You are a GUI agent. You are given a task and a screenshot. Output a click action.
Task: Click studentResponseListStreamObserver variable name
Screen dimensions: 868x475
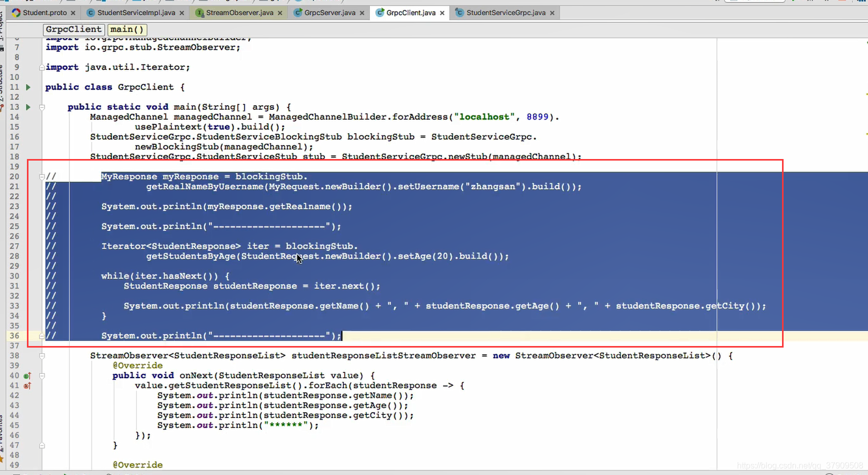coord(383,356)
